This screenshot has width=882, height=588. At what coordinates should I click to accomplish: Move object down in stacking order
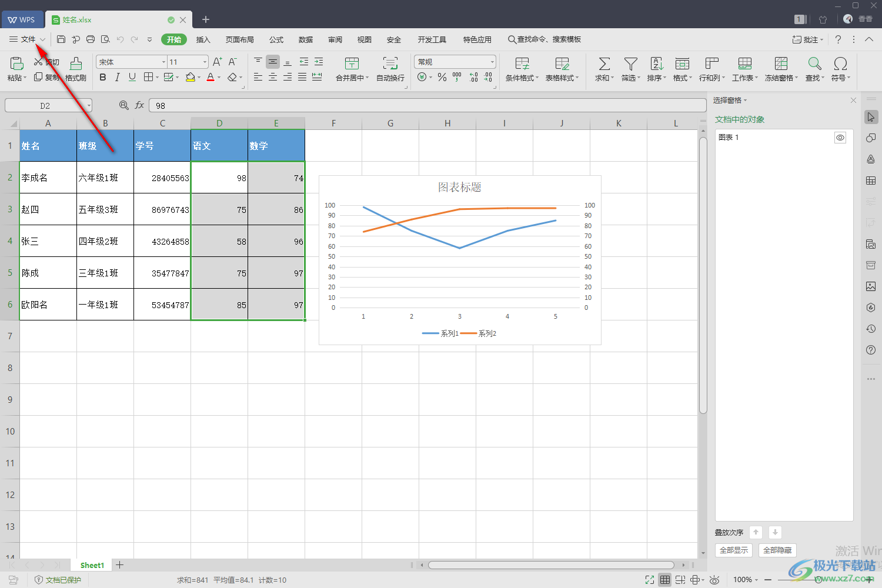tap(775, 532)
